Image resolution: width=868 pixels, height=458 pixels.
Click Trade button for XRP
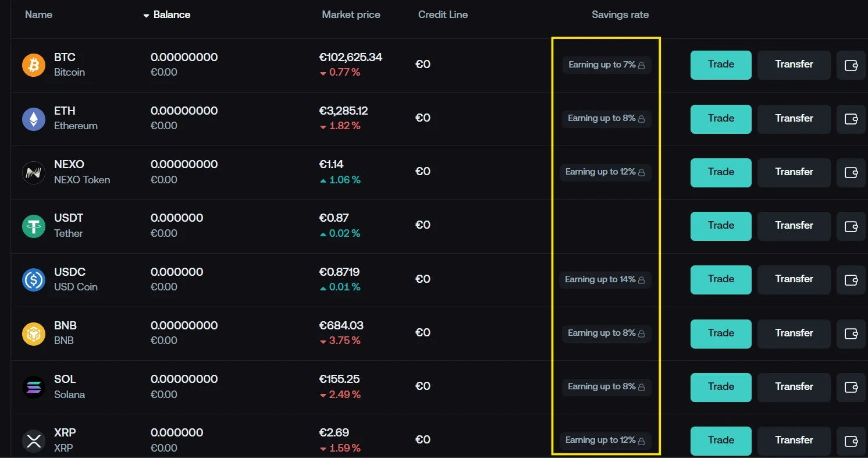721,441
